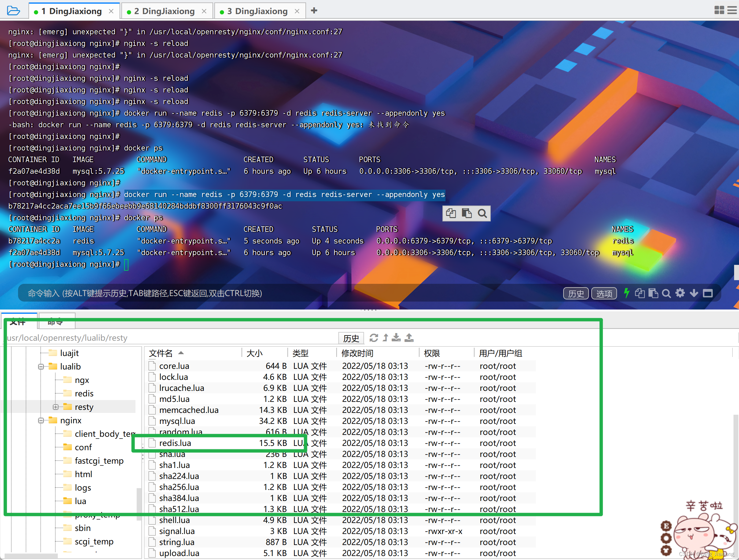Select the lua folder in the tree

(75, 501)
